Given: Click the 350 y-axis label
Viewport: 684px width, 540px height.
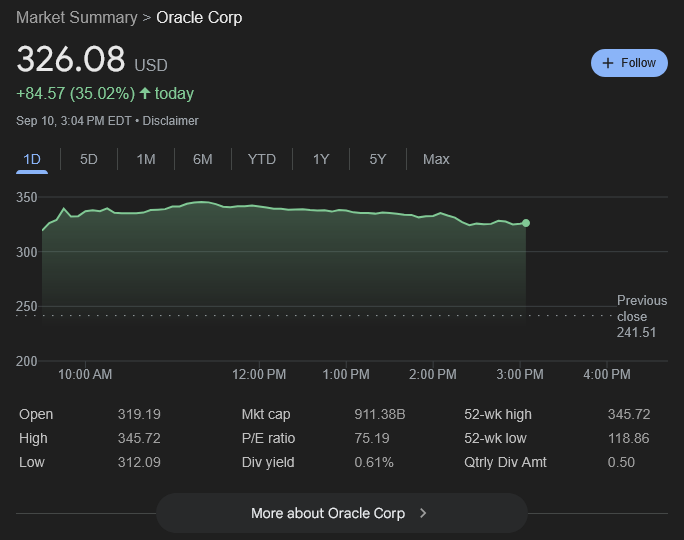Looking at the screenshot, I should click(x=27, y=197).
